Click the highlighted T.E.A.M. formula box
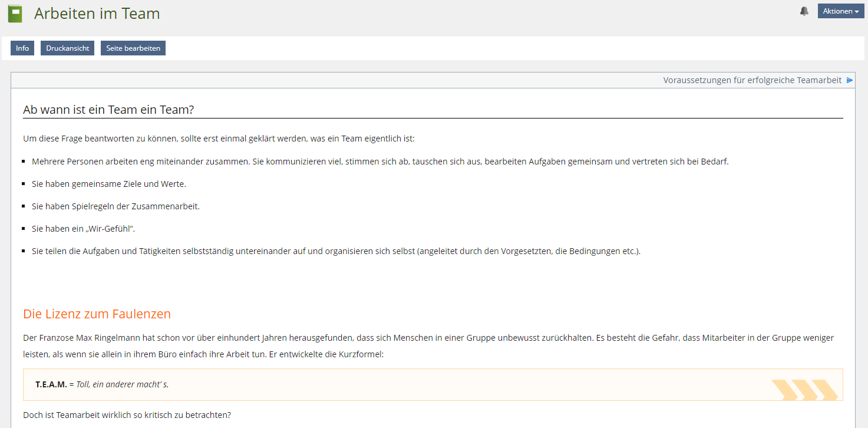The image size is (868, 428). click(433, 384)
